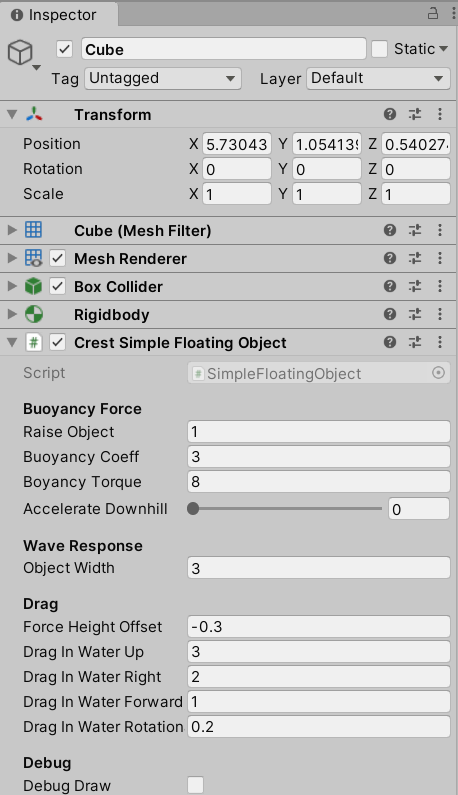Image resolution: width=458 pixels, height=795 pixels.
Task: Open Cube (Mesh Filter) three-dot menu
Action: [440, 230]
